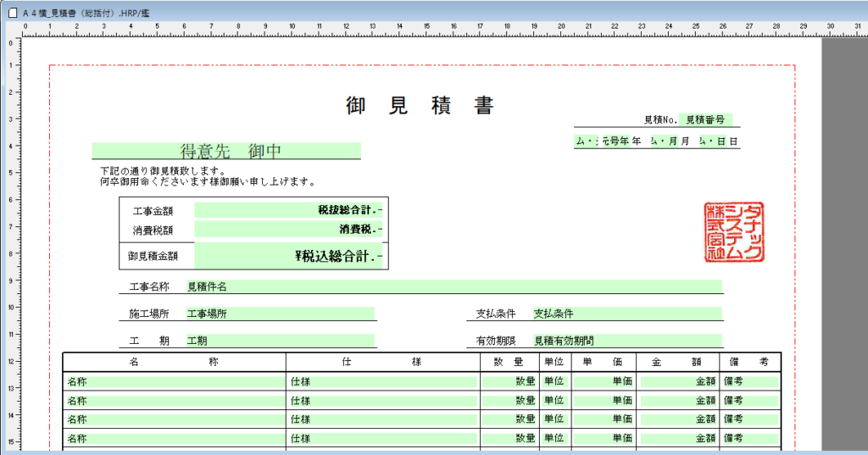Click the 消費税額 label
Viewport: 868px width, 455px height.
(x=153, y=230)
